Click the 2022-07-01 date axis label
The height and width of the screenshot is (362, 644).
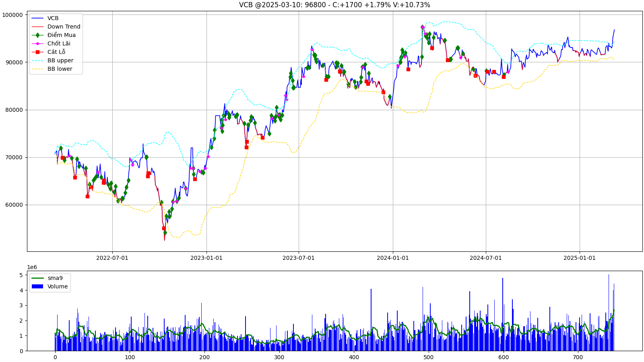coord(112,258)
